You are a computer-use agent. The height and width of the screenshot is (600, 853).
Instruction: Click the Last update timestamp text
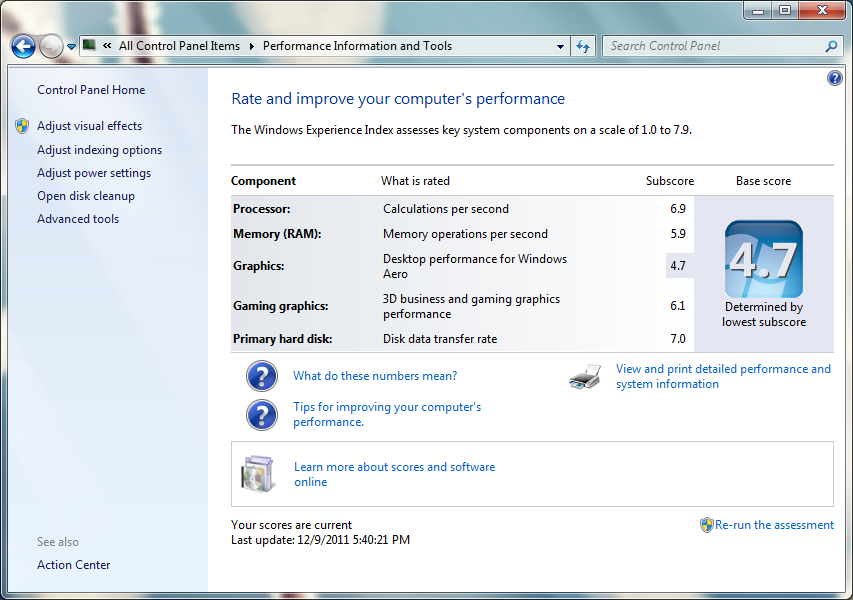pos(320,540)
